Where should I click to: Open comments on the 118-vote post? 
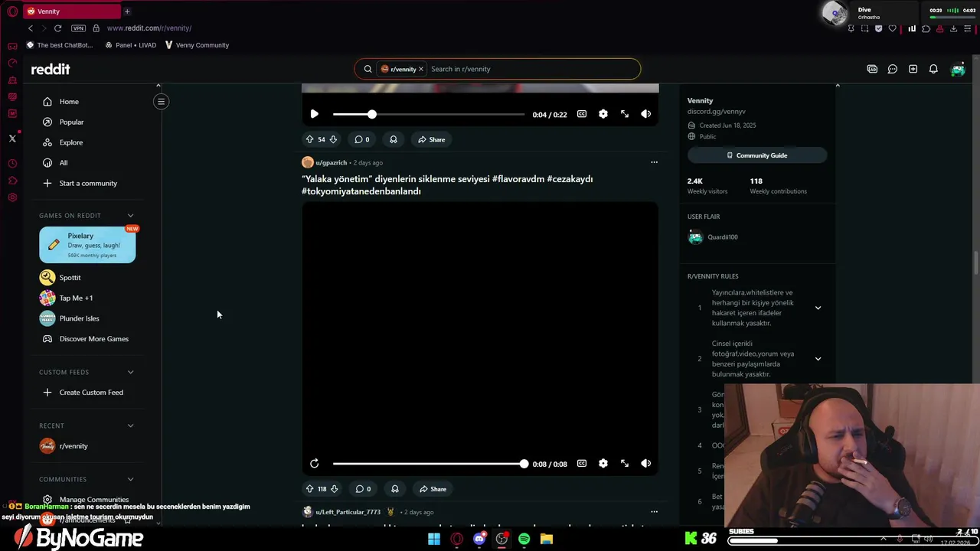click(x=363, y=489)
